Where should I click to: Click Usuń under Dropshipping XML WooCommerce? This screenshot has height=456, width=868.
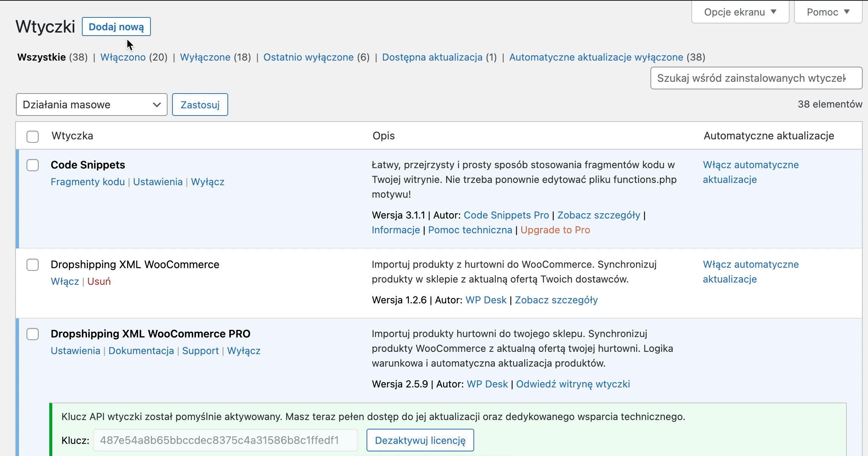click(x=99, y=281)
